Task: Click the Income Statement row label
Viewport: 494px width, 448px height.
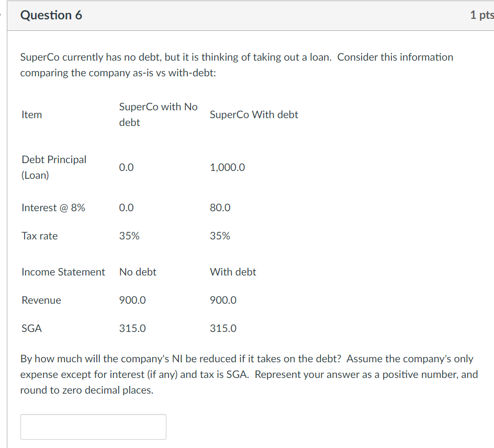Action: point(63,272)
